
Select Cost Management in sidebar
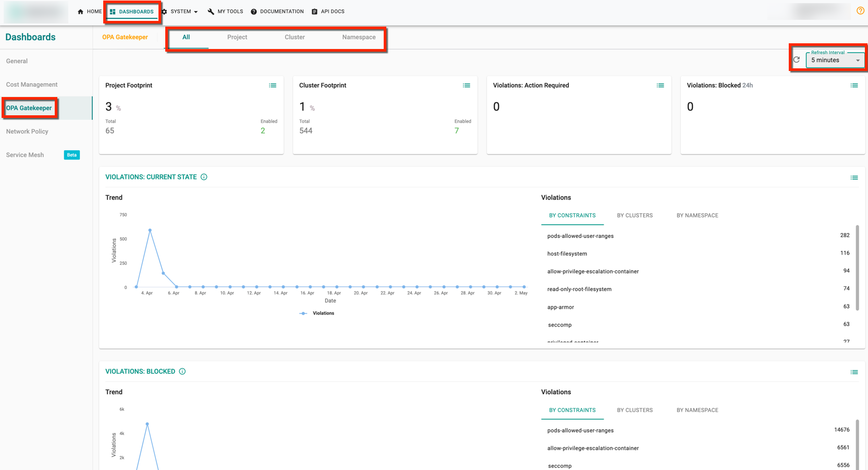pyautogui.click(x=32, y=85)
